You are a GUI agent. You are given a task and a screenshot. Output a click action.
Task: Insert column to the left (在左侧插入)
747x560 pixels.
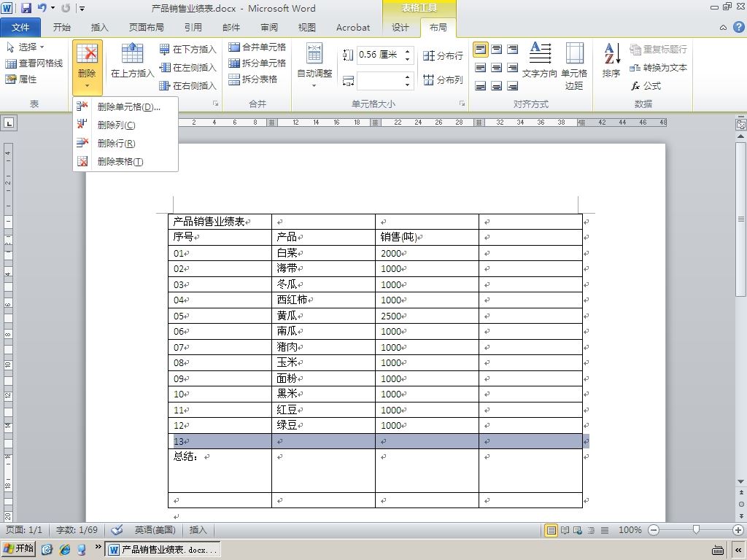pos(187,68)
